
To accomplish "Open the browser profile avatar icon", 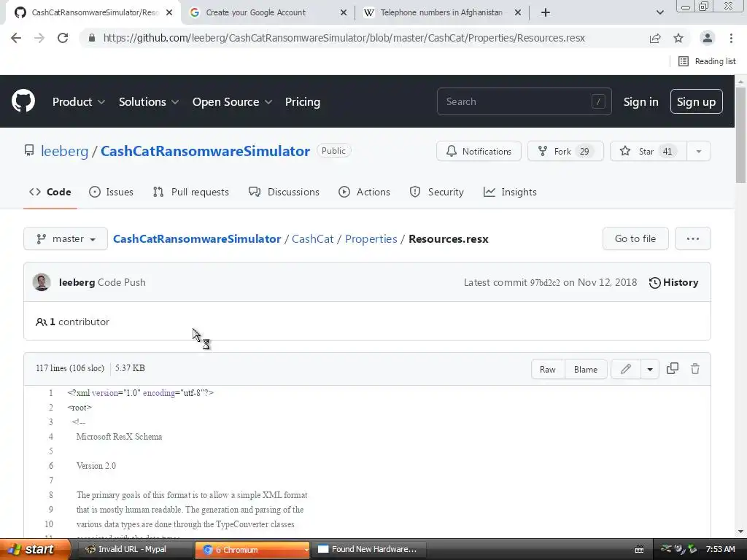I will click(708, 38).
